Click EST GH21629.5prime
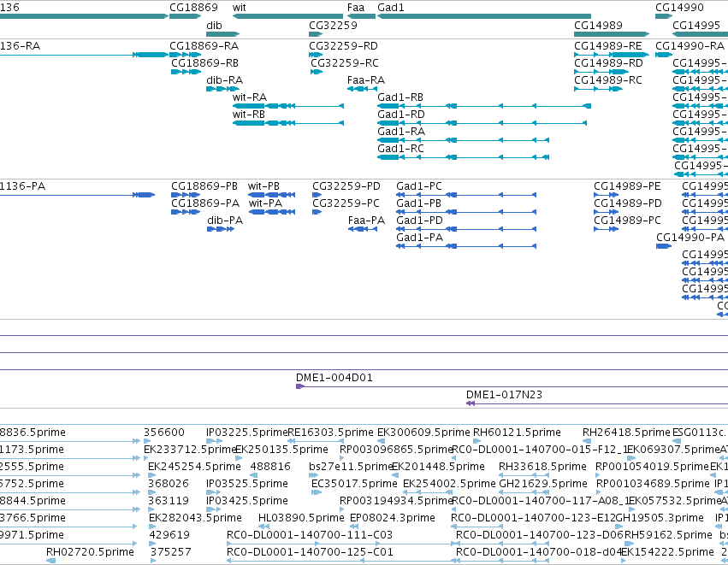 coord(524,492)
